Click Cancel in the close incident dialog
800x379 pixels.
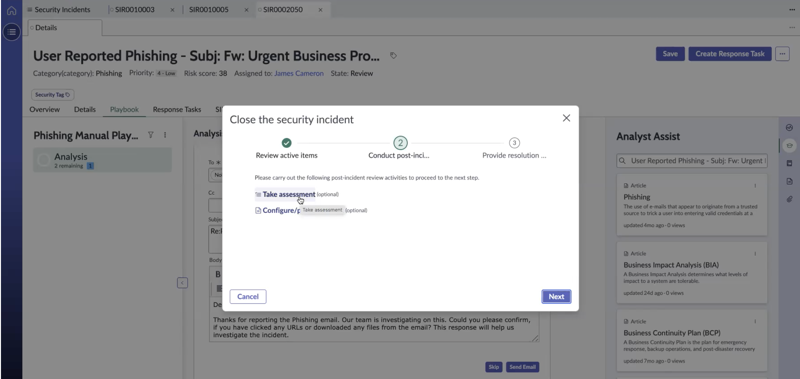(248, 296)
